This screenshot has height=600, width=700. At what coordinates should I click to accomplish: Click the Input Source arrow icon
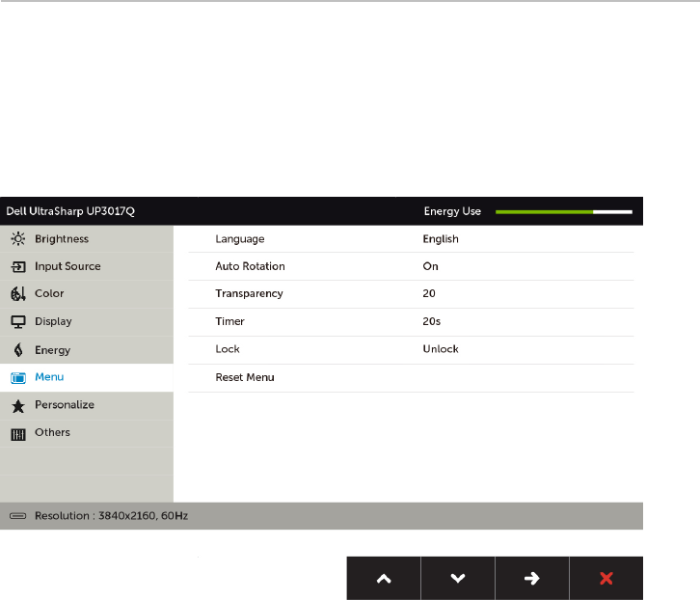point(18,267)
